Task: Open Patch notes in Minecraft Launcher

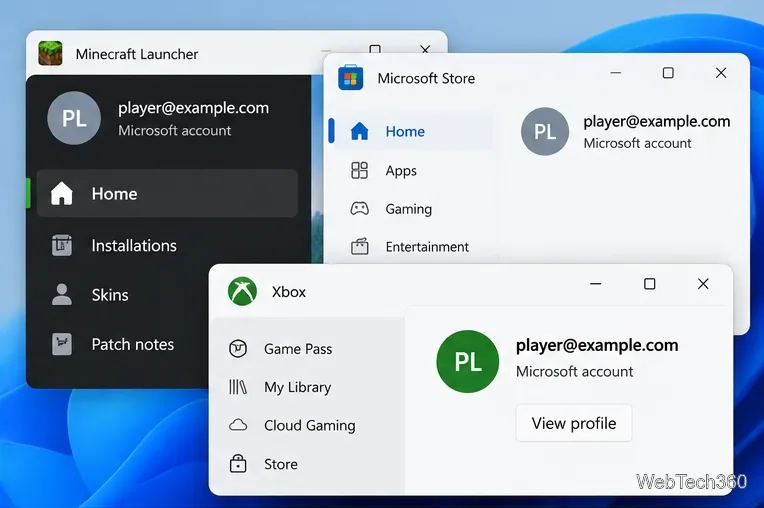Action: point(133,344)
